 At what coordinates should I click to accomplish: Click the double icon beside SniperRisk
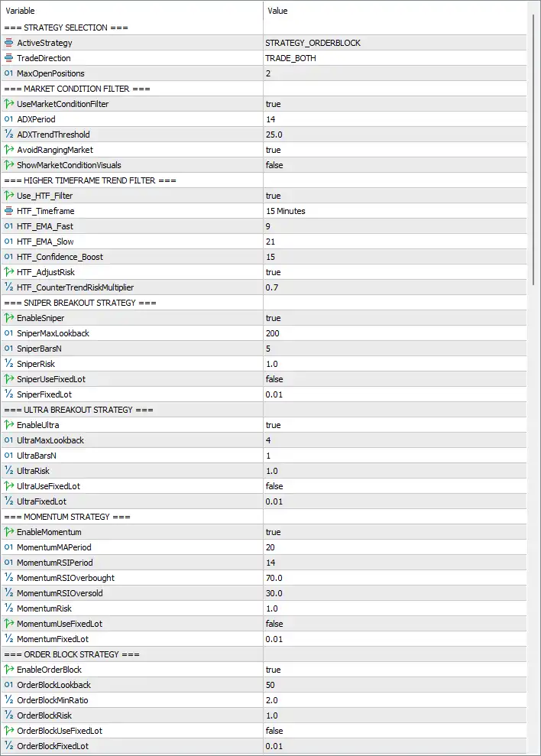click(x=8, y=364)
